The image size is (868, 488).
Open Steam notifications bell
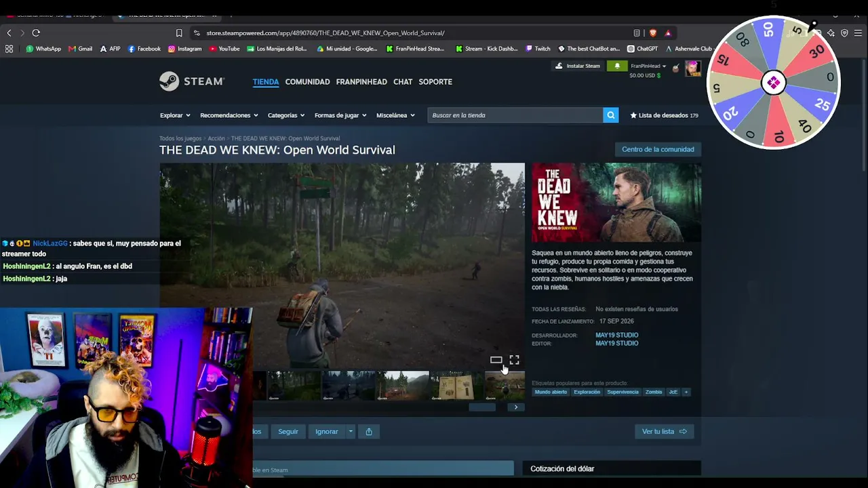[x=617, y=66]
